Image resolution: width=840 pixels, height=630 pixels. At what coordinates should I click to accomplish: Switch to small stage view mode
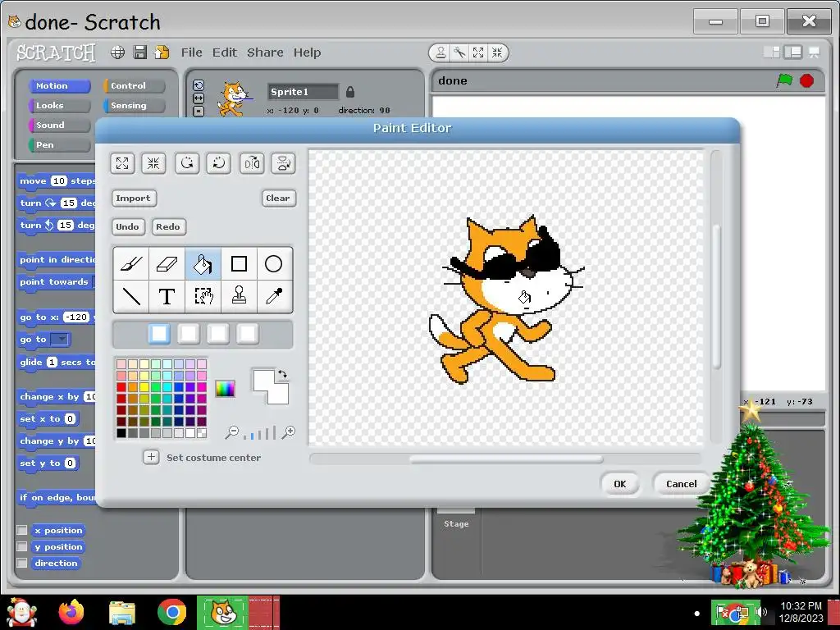[772, 52]
